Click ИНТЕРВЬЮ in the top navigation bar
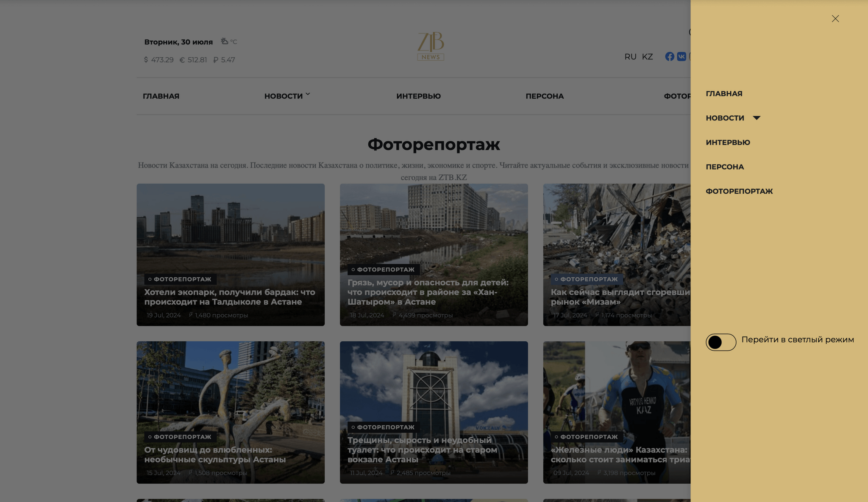This screenshot has height=502, width=868. [418, 96]
